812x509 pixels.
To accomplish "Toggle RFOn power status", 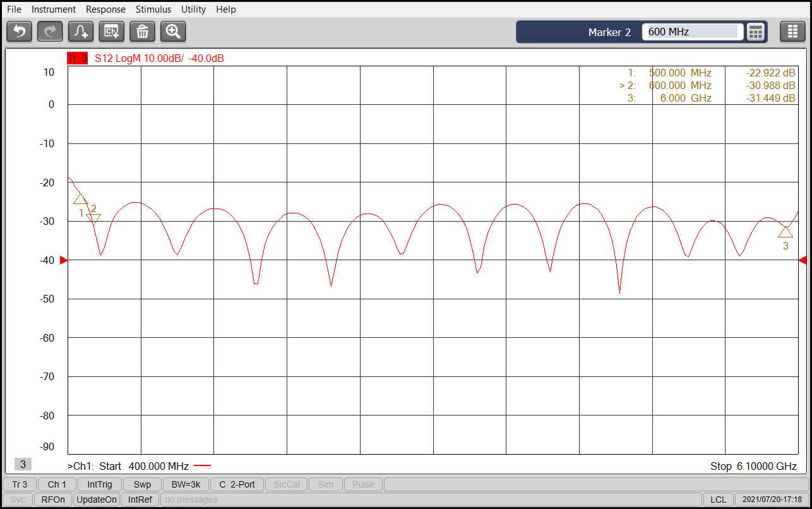I will coord(53,500).
